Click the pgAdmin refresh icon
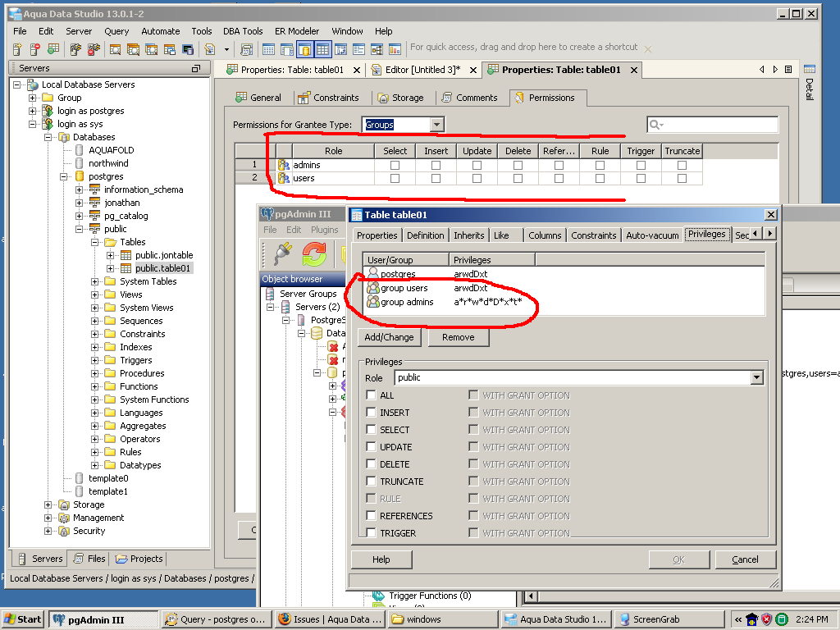The image size is (840, 630). pyautogui.click(x=314, y=253)
